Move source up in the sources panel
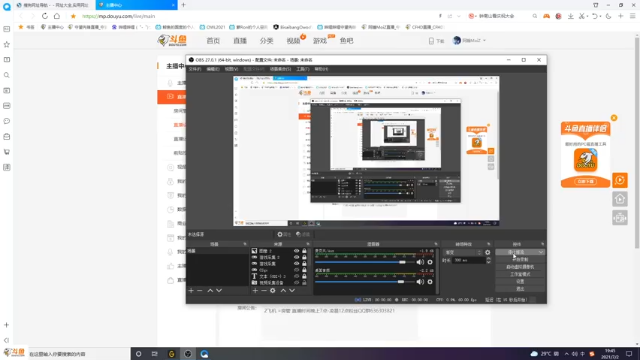640x360 pixels. point(283,291)
